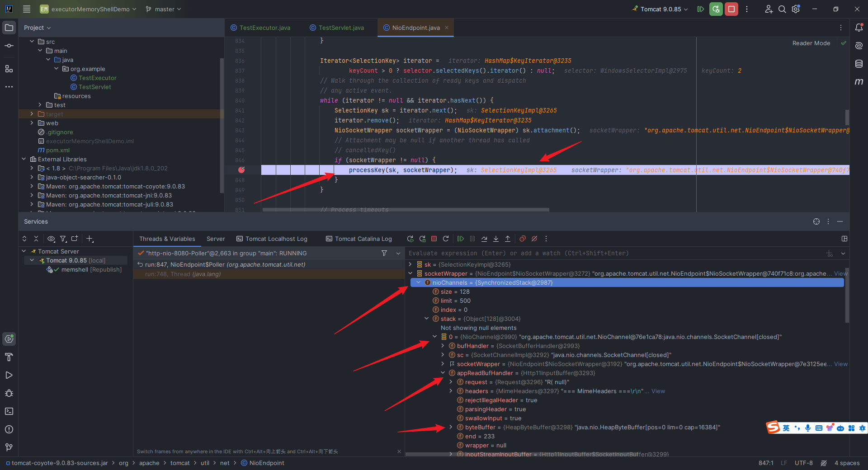868x470 pixels.
Task: Open the Debug tool window bug icon
Action: pyautogui.click(x=9, y=393)
